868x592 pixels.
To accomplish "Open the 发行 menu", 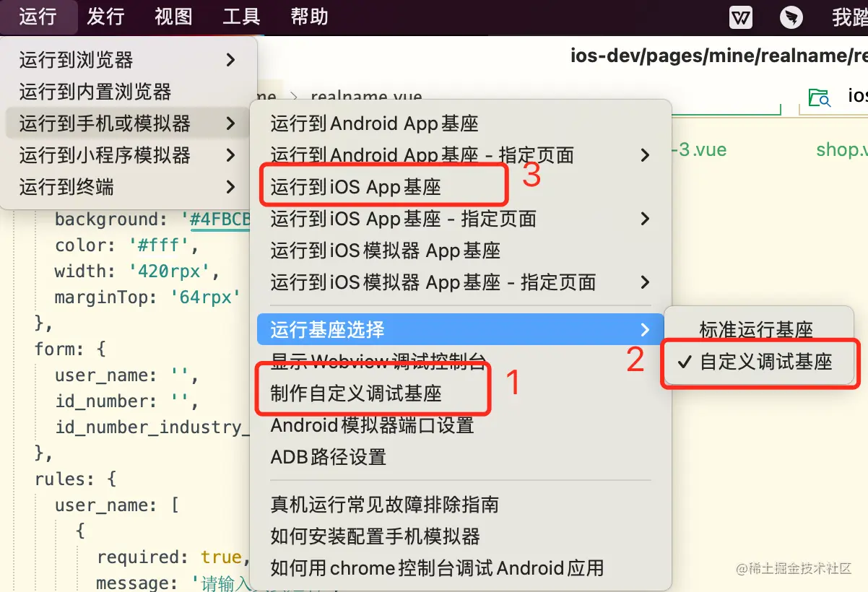I will [x=106, y=16].
